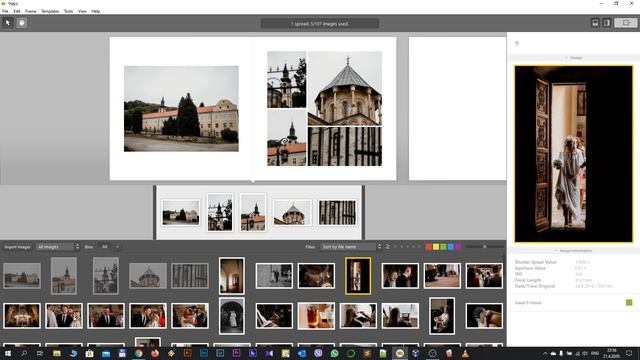
Task: Open WhatsApp from the taskbar
Action: point(334,353)
